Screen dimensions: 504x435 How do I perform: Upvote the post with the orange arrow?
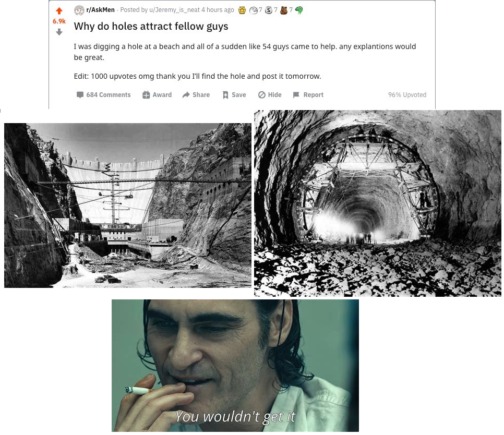[x=59, y=11]
